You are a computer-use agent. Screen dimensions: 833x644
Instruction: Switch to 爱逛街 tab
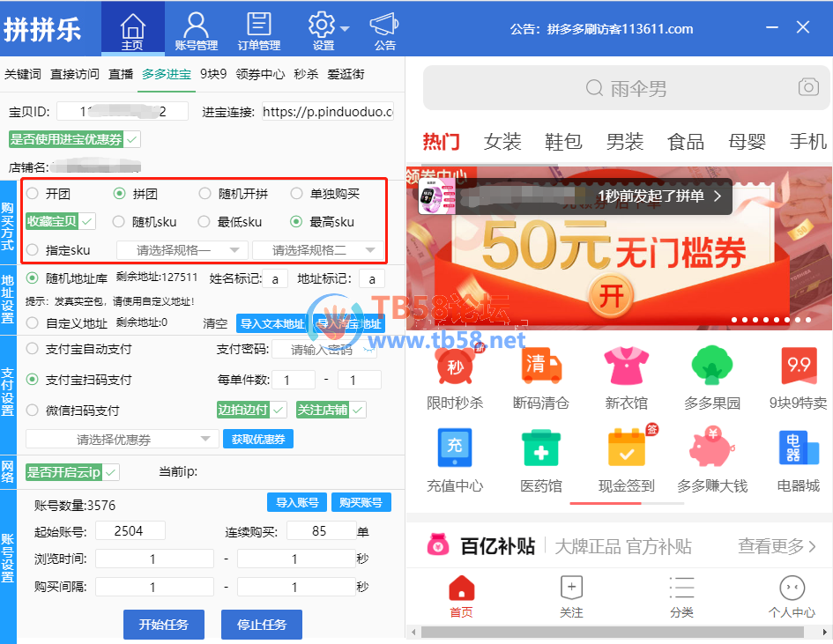click(x=346, y=74)
